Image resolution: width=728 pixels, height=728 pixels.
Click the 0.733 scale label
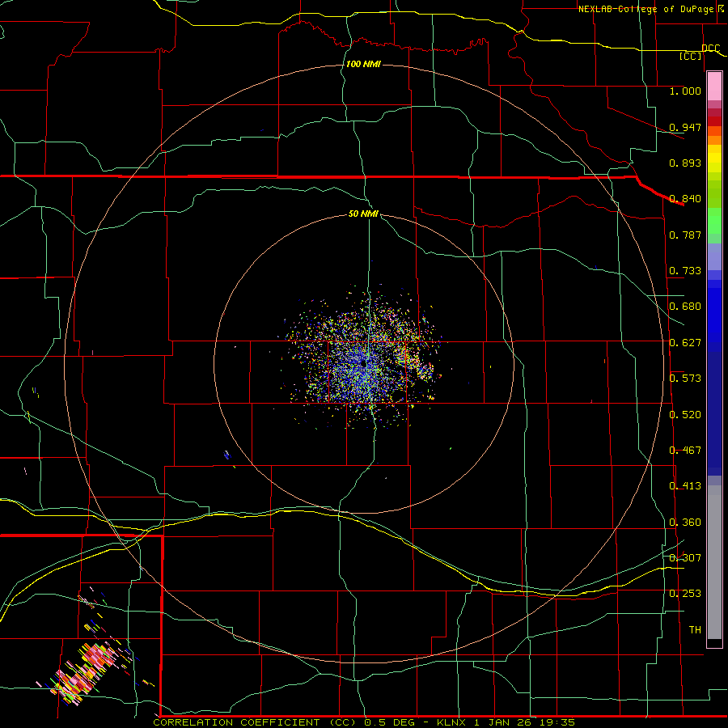click(685, 271)
